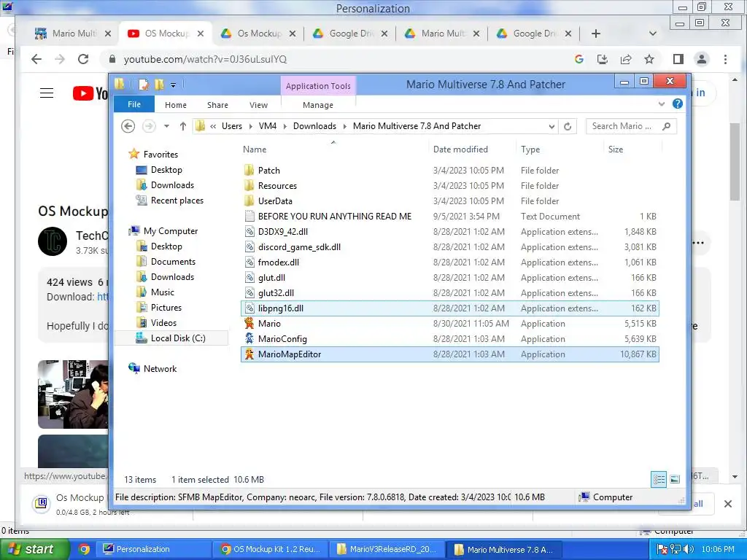Expand Chrome tab search chevron
Image resolution: width=747 pixels, height=560 pixels.
tap(653, 34)
